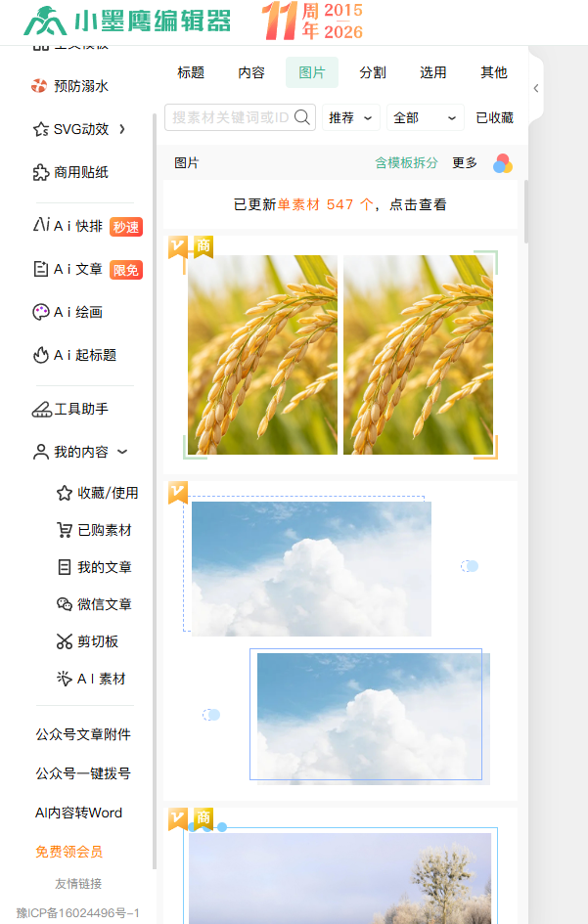588x924 pixels.
Task: Open the 其他 tab
Action: [x=494, y=72]
